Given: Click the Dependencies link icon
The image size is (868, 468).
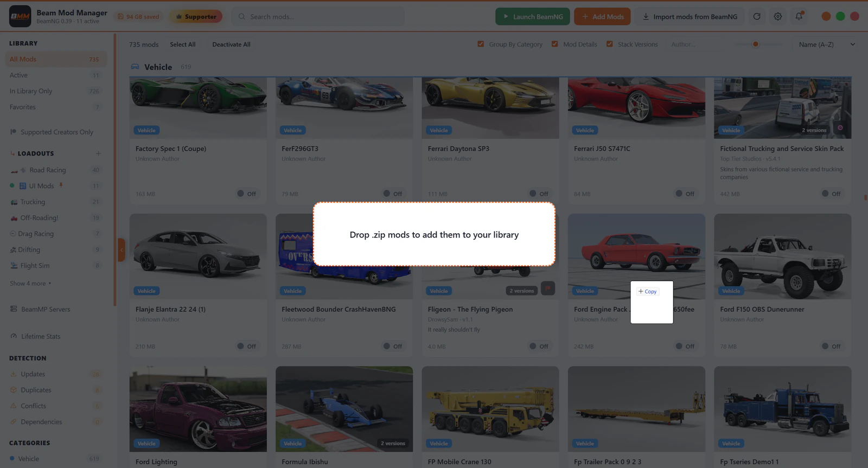Looking at the screenshot, I should coord(14,422).
